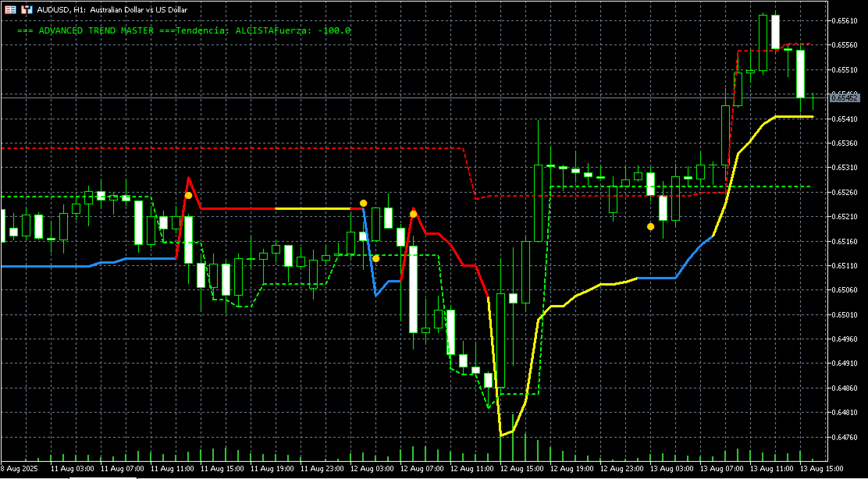Click the 12 Aug 23:00 time label
The height and width of the screenshot is (479, 868).
click(623, 469)
